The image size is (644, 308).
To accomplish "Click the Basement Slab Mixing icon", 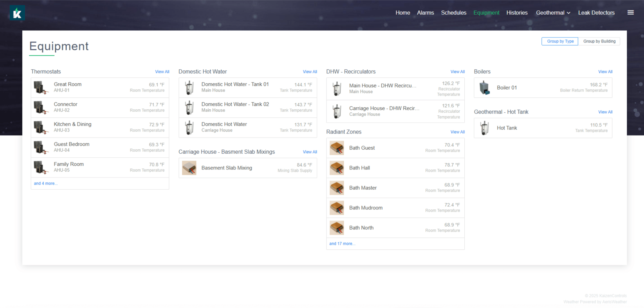I will [x=189, y=168].
